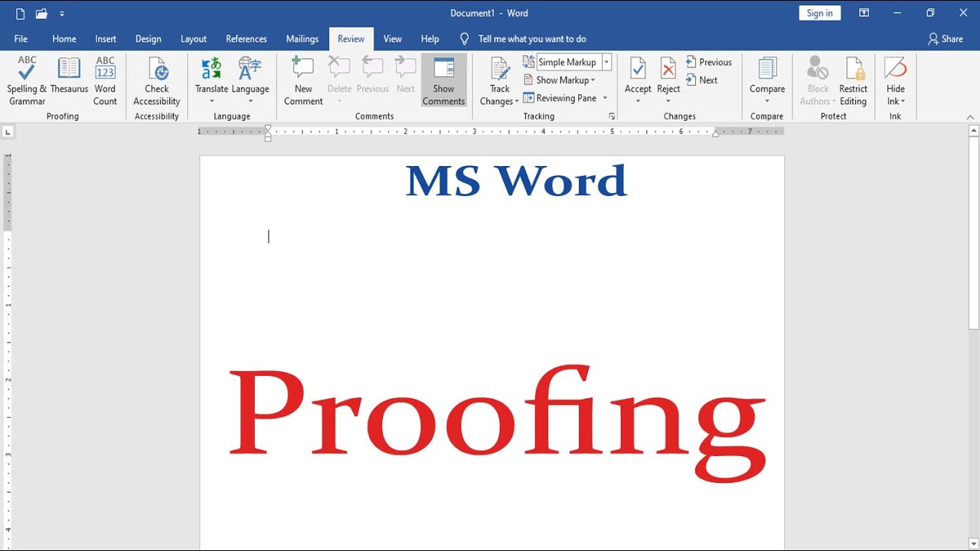The width and height of the screenshot is (980, 551).
Task: Click the Share button
Action: 946,39
